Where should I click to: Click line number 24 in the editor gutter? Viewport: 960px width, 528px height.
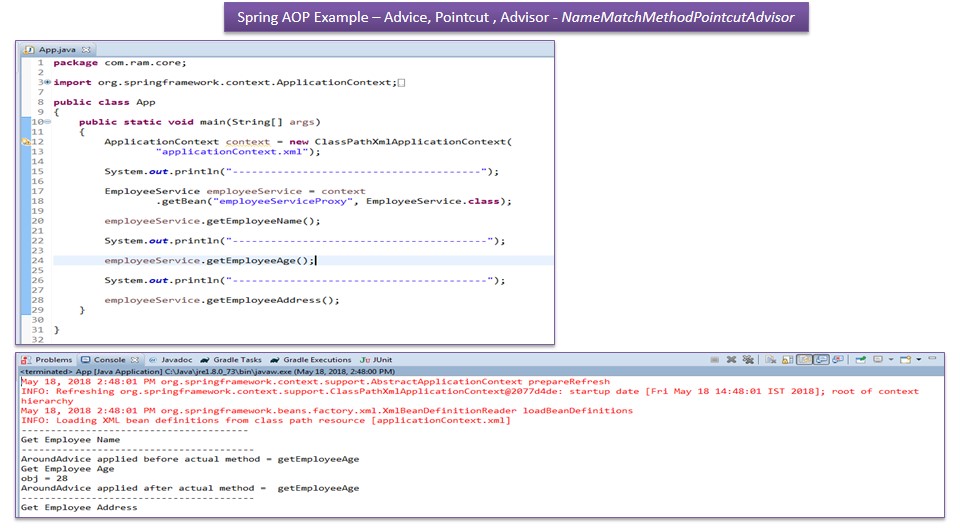(x=37, y=260)
